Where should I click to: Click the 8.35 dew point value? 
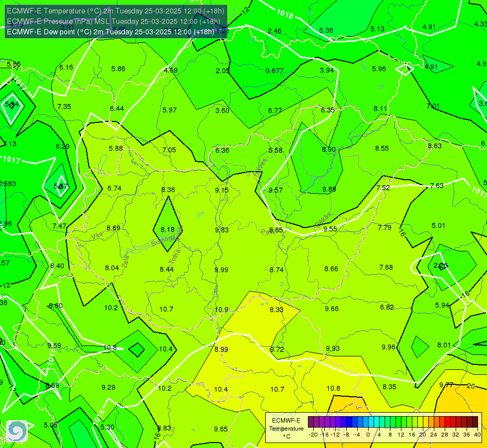tap(390, 387)
